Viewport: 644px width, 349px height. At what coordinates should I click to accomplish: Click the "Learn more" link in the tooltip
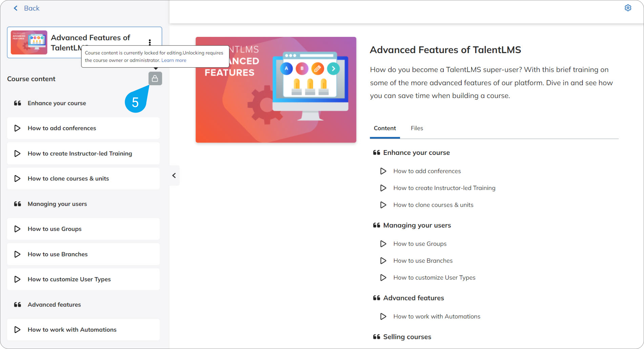point(174,60)
